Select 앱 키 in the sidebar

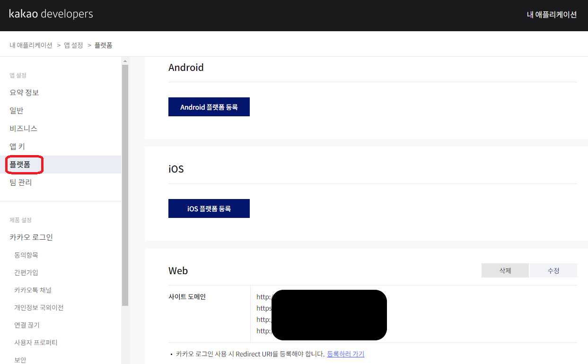pos(18,147)
